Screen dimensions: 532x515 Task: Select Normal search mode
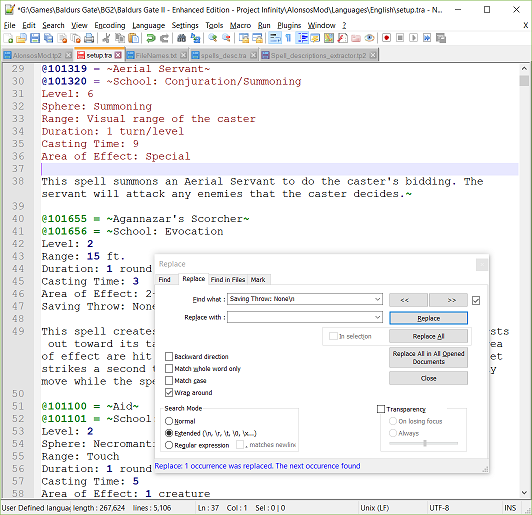coord(169,421)
